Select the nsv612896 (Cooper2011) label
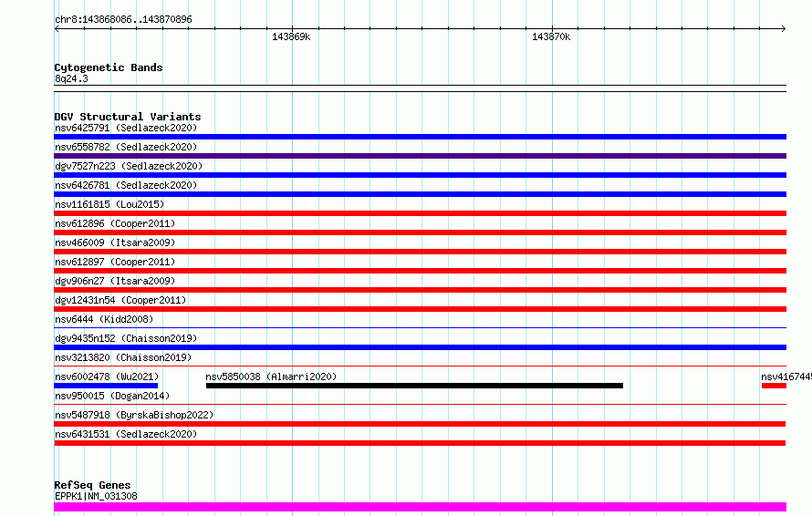The image size is (812, 516). [115, 223]
